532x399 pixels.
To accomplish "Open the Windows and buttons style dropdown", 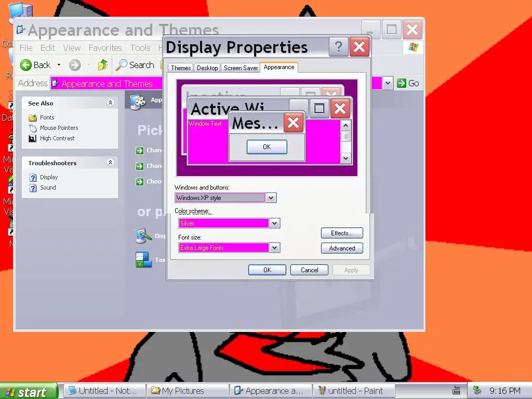I will [271, 198].
